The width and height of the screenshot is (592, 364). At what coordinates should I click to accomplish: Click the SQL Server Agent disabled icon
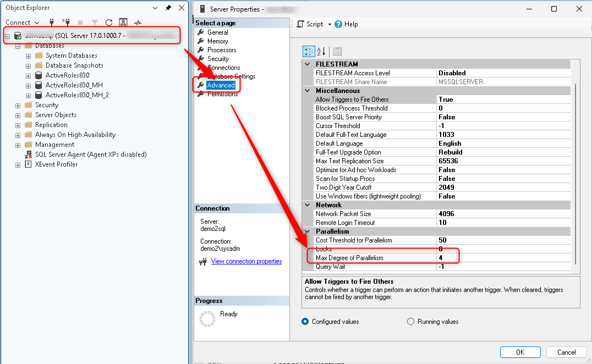click(x=28, y=155)
